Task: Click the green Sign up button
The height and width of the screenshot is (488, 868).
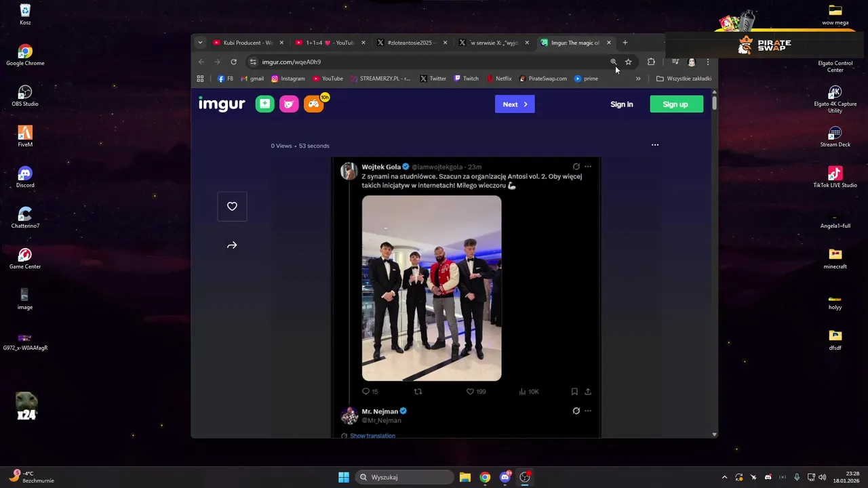Action: (x=675, y=104)
